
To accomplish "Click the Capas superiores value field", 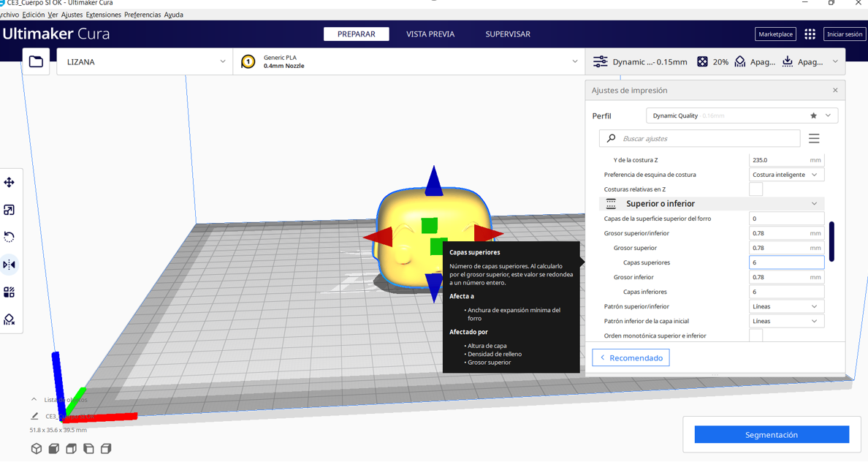I will point(786,262).
